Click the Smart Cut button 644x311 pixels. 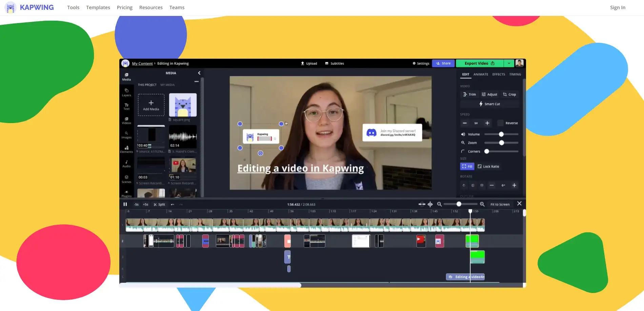click(489, 104)
